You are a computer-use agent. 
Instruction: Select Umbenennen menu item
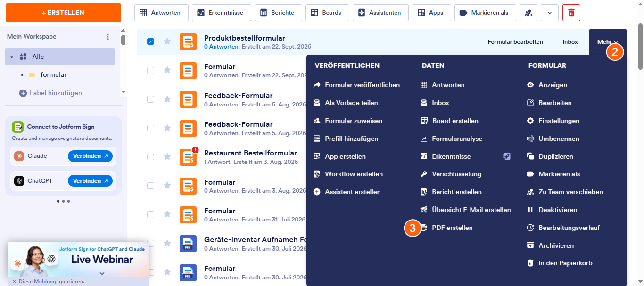click(553, 139)
